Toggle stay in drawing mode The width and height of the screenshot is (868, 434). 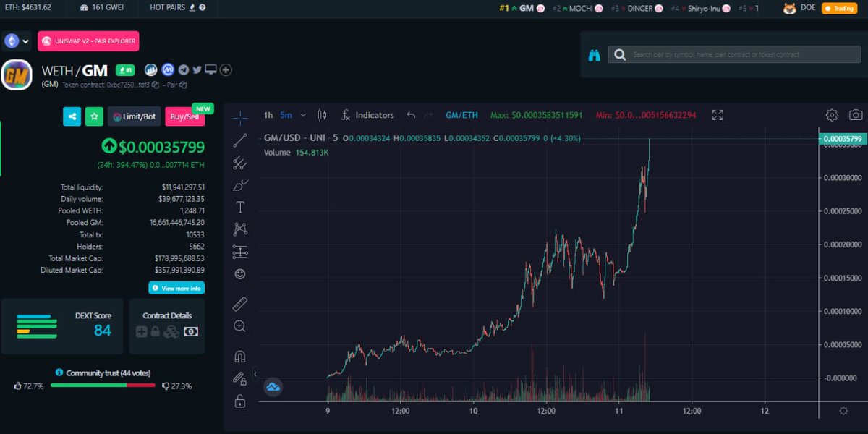pos(240,378)
